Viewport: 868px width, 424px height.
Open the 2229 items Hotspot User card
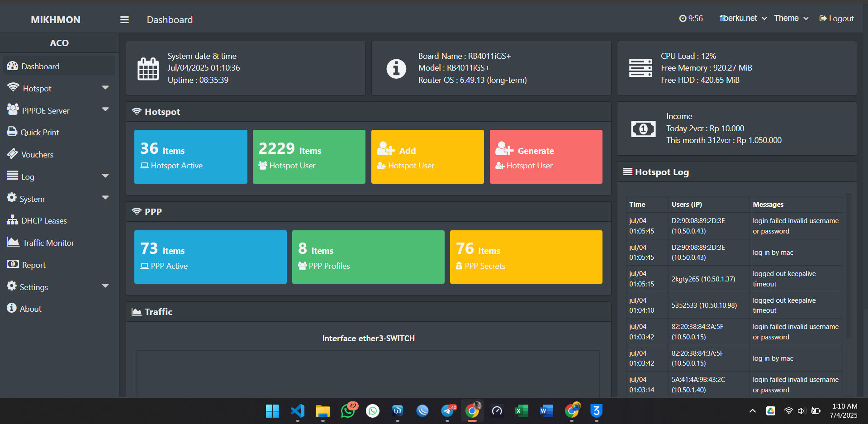pyautogui.click(x=309, y=157)
